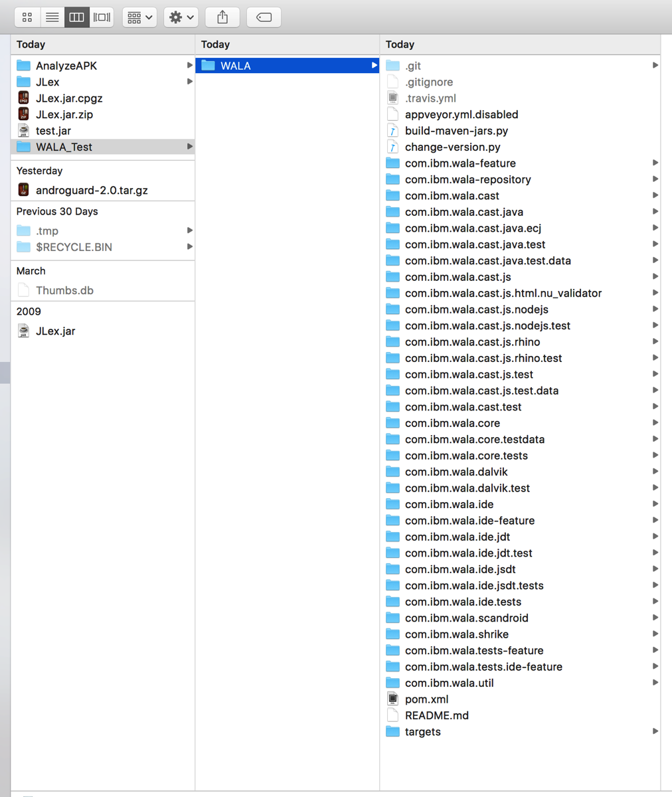The width and height of the screenshot is (672, 797).
Task: Click the .git folder icon
Action: 393,65
